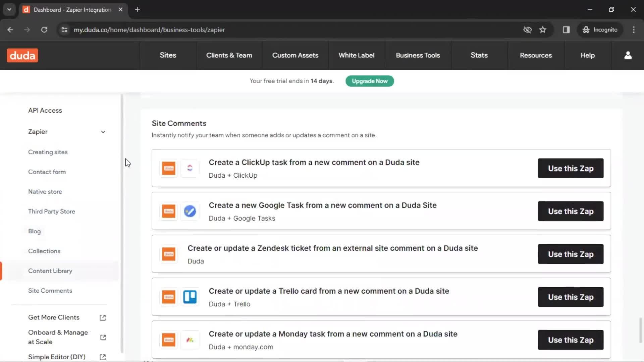Image resolution: width=644 pixels, height=362 pixels.
Task: Click 'Create or update a Zendesk ticket' title
Action: [332, 248]
